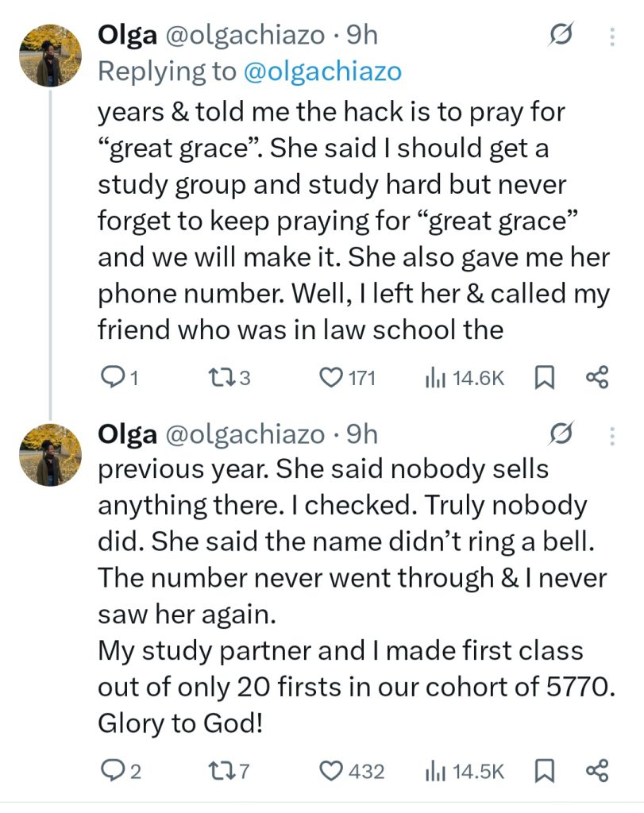Tap Olga's avatar on the second tweet

pyautogui.click(x=50, y=454)
